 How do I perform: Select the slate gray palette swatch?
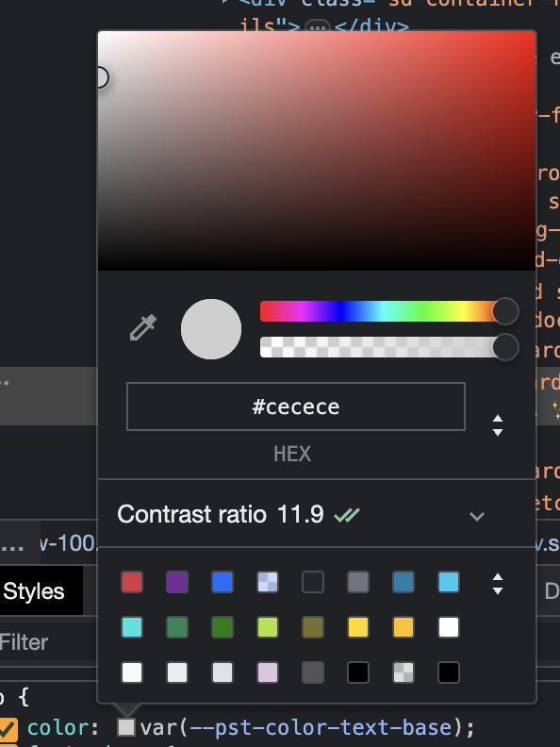pos(358,582)
